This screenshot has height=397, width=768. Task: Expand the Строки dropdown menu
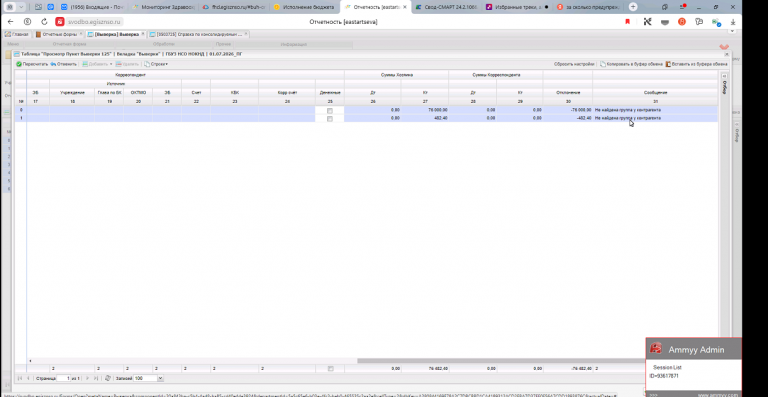pyautogui.click(x=156, y=64)
